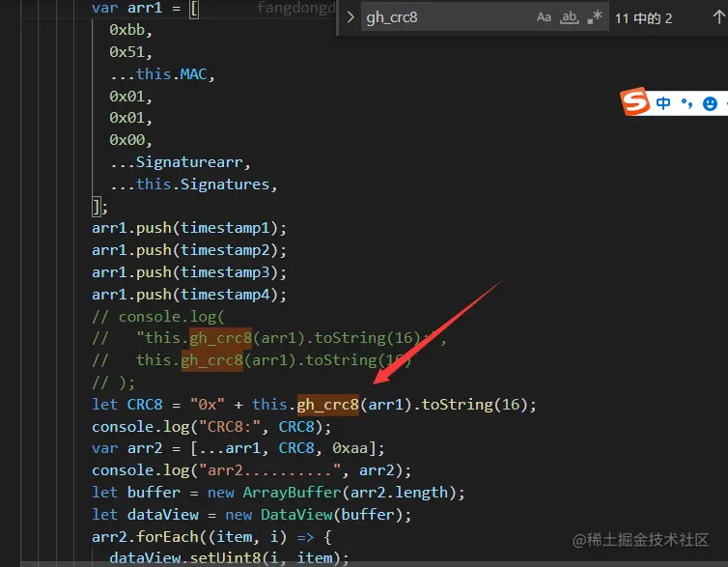Click the value "0x51,"

click(x=131, y=52)
